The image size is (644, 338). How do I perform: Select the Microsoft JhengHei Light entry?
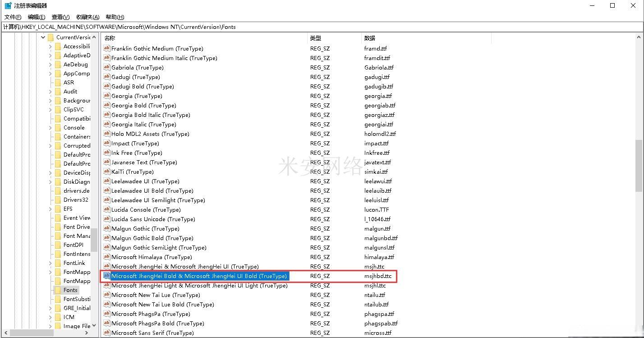pyautogui.click(x=199, y=285)
